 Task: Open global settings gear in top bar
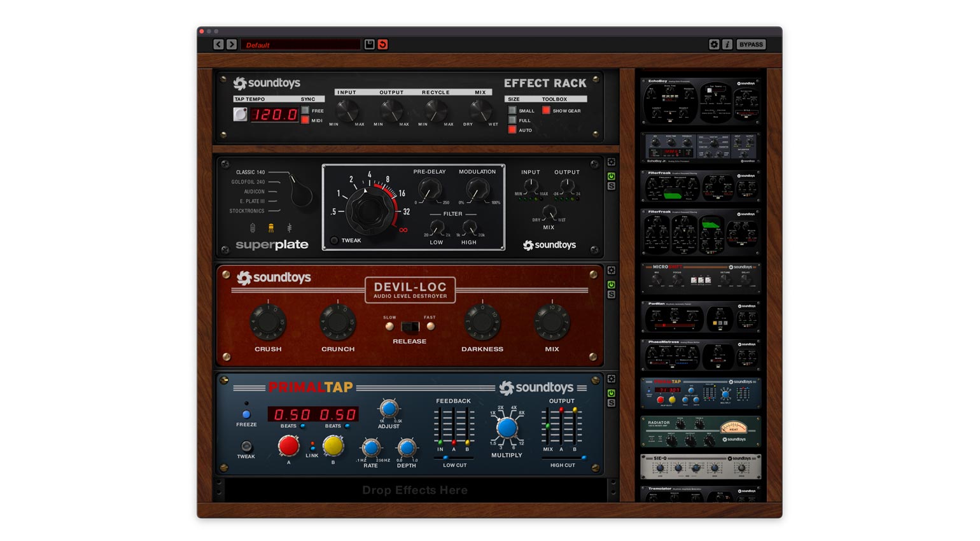(714, 45)
